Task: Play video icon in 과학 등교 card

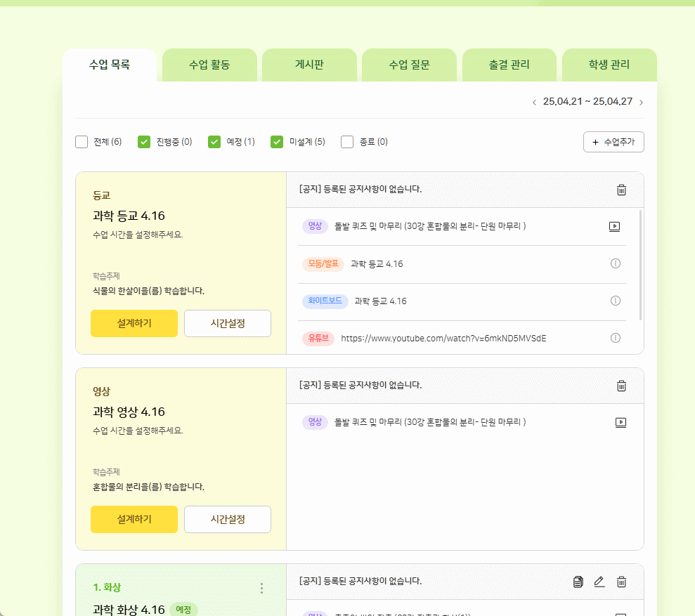Action: point(614,226)
